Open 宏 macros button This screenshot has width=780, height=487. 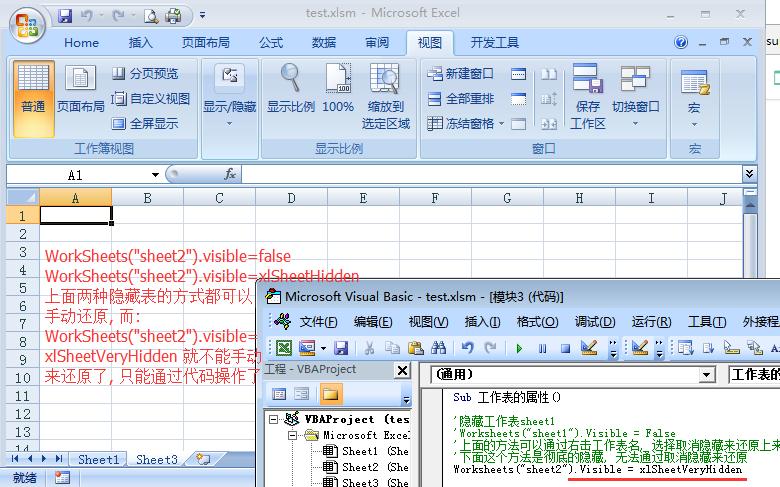(x=694, y=98)
